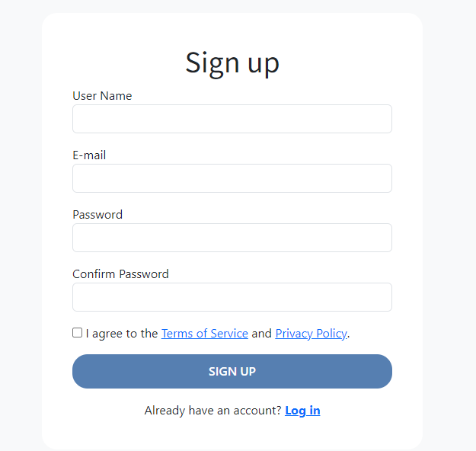Click the word "and" between policy links
This screenshot has height=451, width=476.
click(x=261, y=334)
